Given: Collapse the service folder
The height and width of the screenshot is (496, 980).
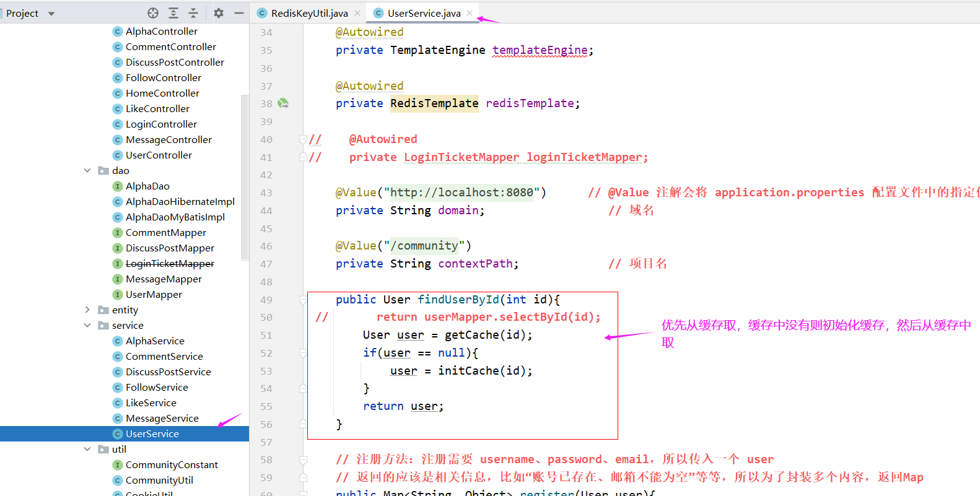Looking at the screenshot, I should (x=87, y=325).
